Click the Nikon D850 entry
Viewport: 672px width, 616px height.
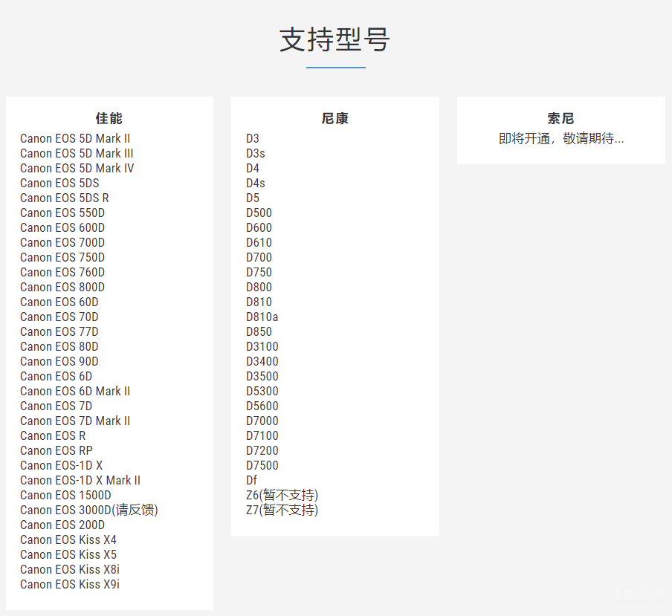[259, 331]
